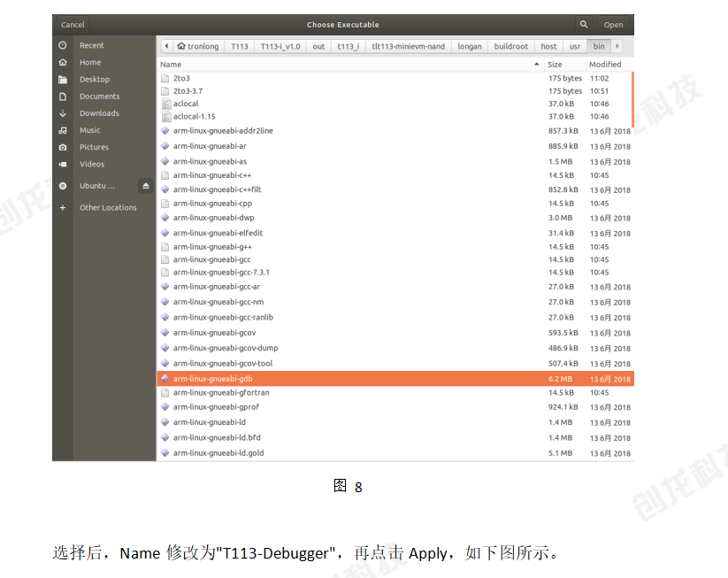Select arm-linux-gnueabi-gprof file
Viewport: 728px width, 578px height.
coord(395,407)
